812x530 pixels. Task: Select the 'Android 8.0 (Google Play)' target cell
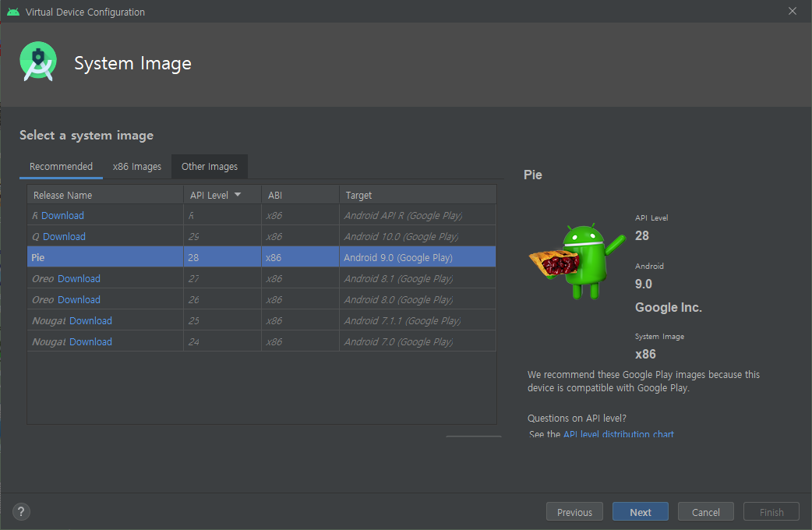[x=418, y=300]
